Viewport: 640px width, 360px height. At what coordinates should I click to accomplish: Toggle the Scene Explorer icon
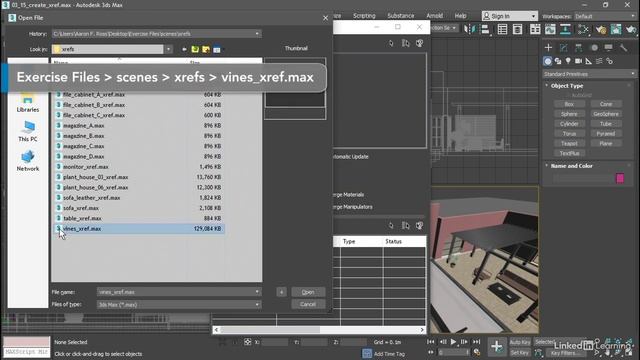coord(502,29)
